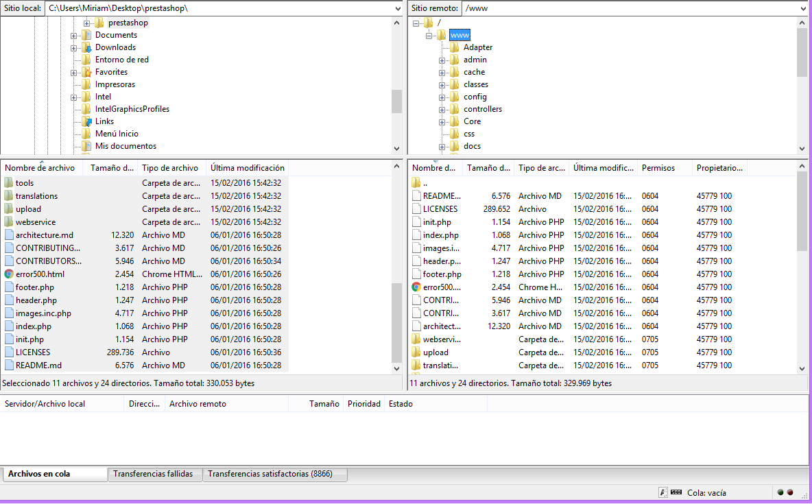Viewport: 812px width, 504px height.
Task: Expand the admin folder in remote tree
Action: (442, 60)
